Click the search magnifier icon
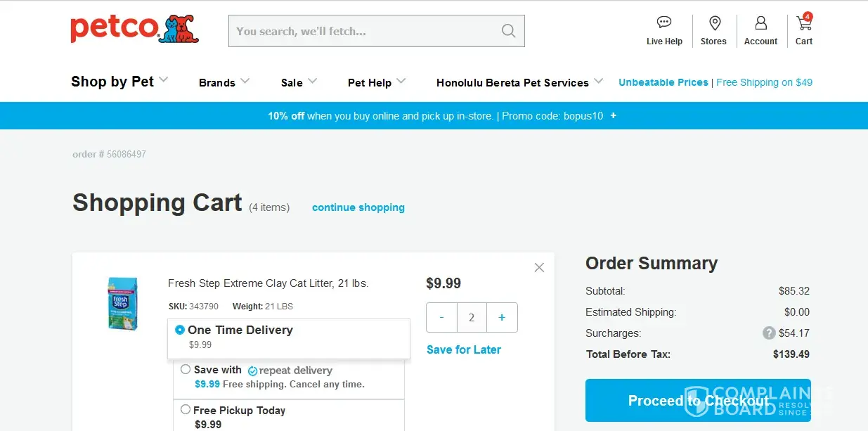Image resolution: width=868 pixels, height=431 pixels. coord(508,31)
